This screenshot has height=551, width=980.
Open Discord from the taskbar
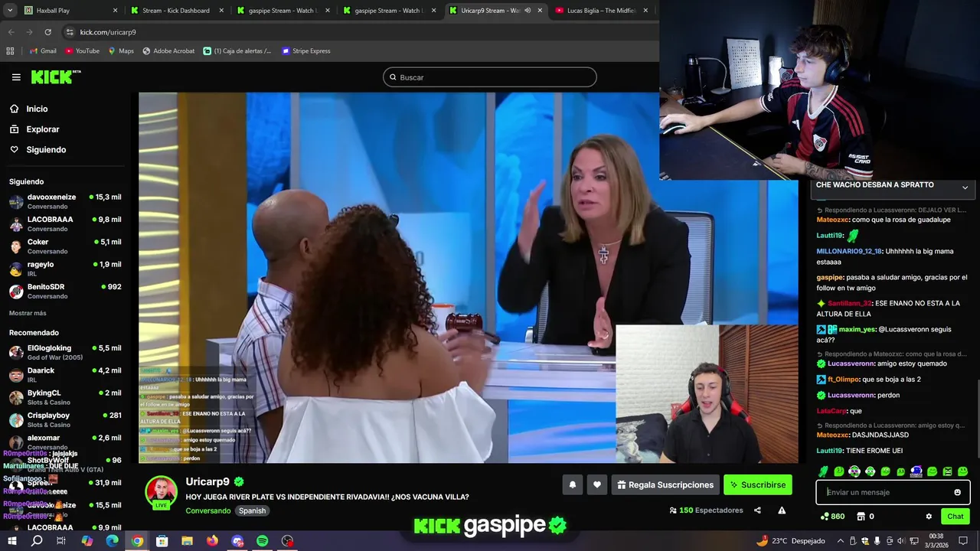coord(237,541)
